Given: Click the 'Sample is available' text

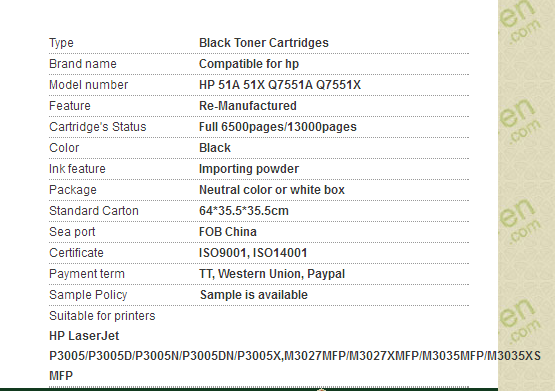Looking at the screenshot, I should click(254, 295).
